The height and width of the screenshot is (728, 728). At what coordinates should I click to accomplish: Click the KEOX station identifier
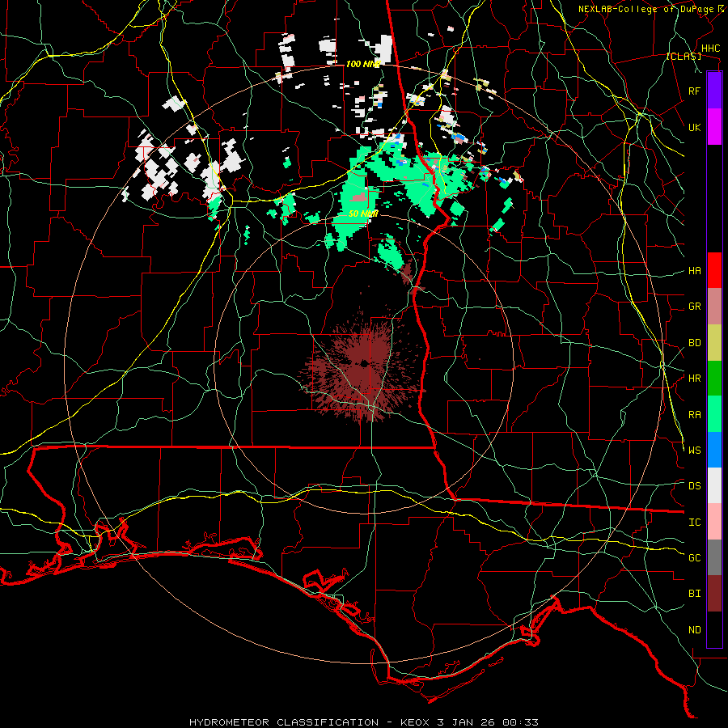click(x=415, y=722)
